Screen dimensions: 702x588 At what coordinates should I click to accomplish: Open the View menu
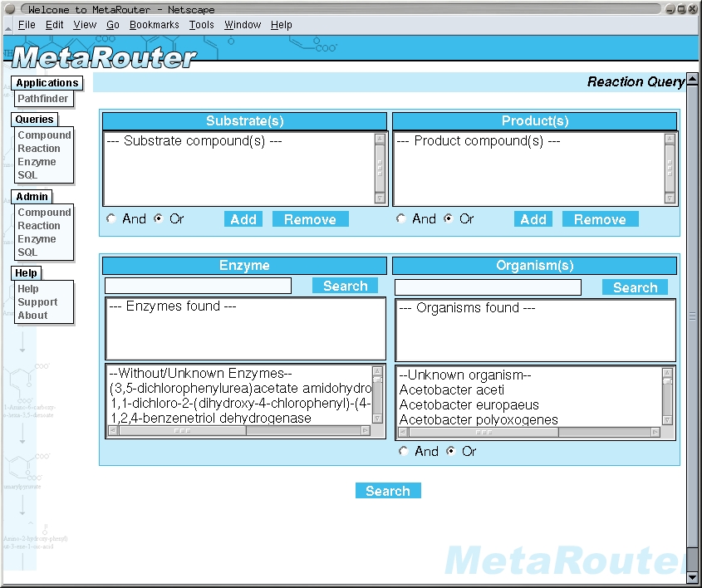[x=85, y=25]
